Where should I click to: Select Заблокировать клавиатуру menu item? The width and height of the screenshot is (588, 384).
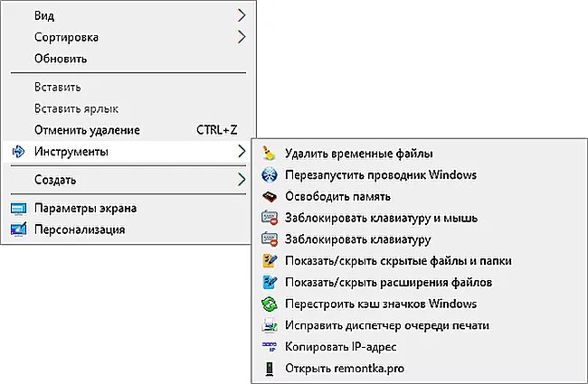click(x=357, y=239)
